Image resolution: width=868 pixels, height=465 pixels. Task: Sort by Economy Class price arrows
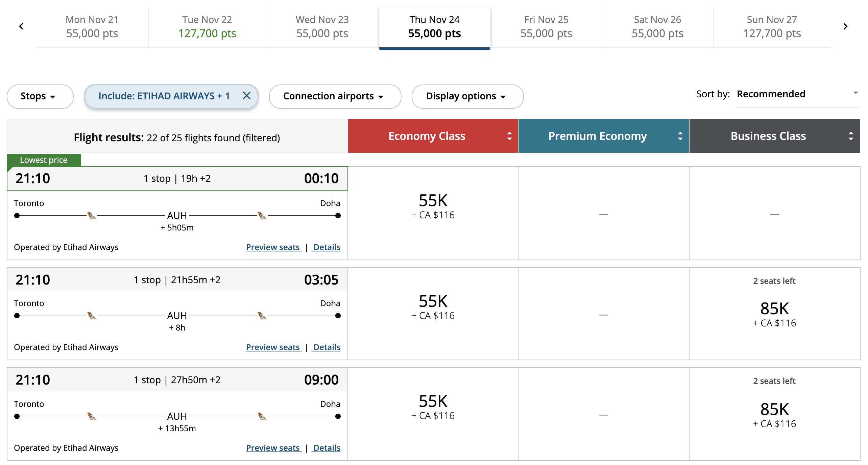(x=509, y=136)
